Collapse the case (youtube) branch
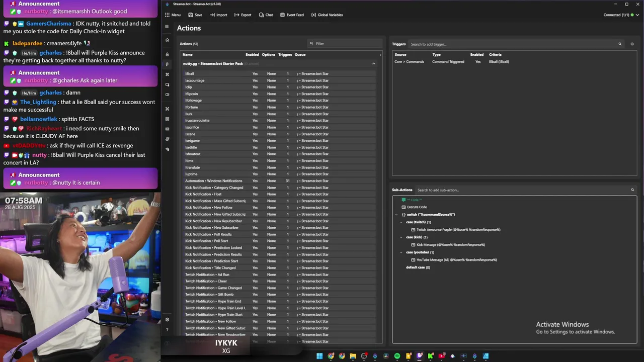This screenshot has width=644, height=362. [401, 252]
